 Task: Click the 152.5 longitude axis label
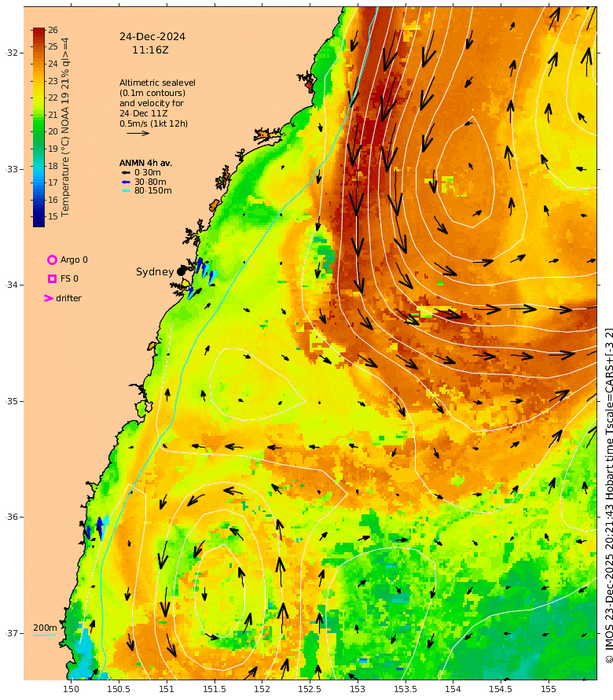(310, 689)
